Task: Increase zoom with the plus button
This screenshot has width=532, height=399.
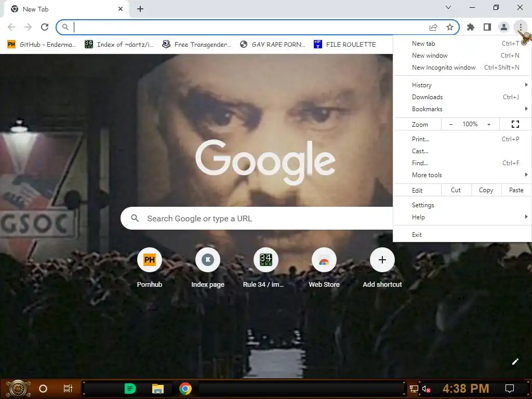Action: (x=489, y=124)
